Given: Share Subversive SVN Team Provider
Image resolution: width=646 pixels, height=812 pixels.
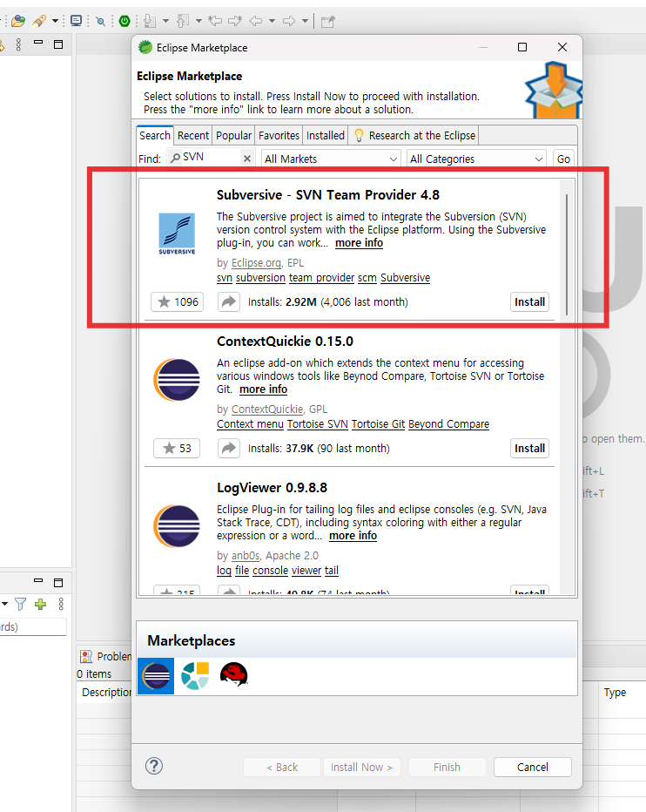Looking at the screenshot, I should click(229, 302).
